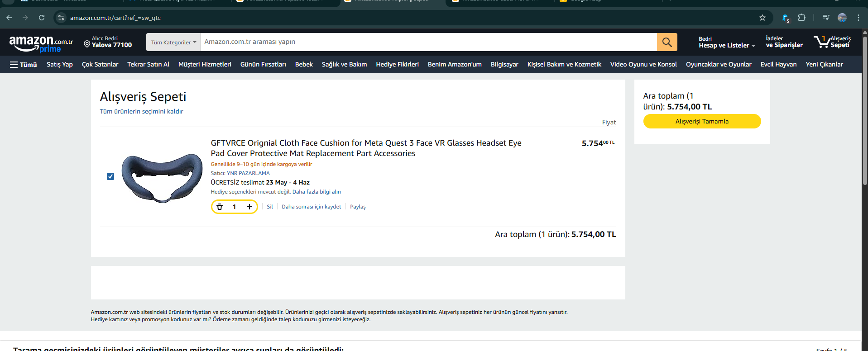This screenshot has width=868, height=351.
Task: Click seller YNR PAZARLAMA link
Action: pos(248,173)
